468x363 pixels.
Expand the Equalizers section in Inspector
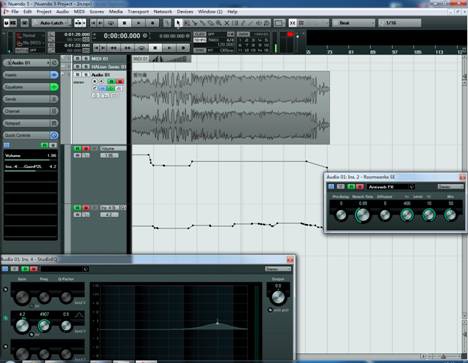26,87
